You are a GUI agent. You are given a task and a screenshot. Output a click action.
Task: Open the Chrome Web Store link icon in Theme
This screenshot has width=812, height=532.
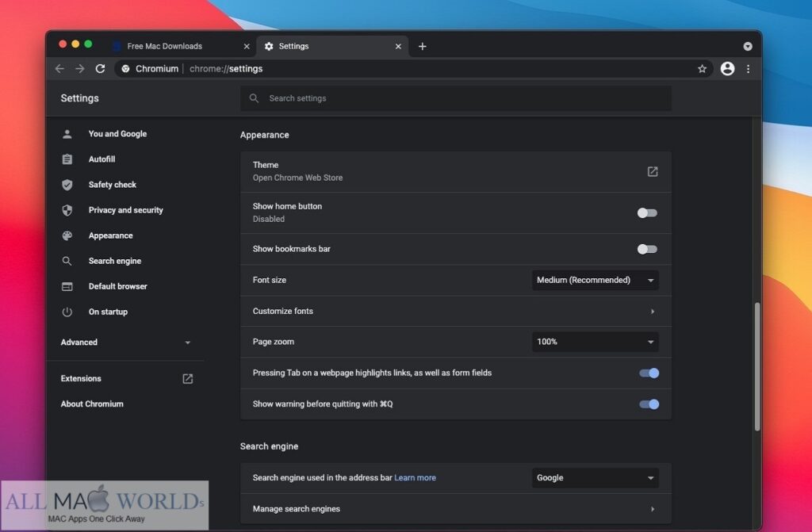point(652,171)
